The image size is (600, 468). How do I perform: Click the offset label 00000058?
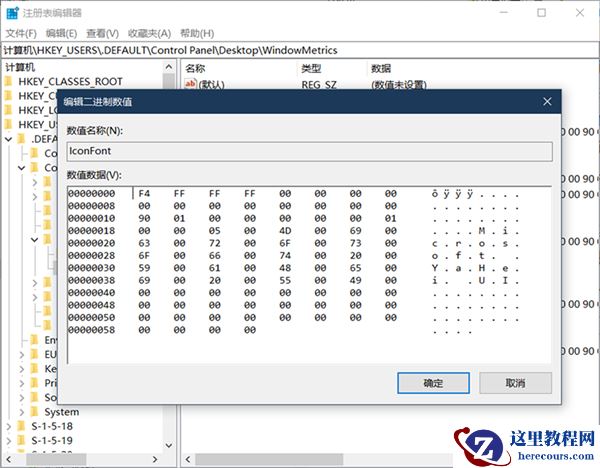tap(92, 330)
